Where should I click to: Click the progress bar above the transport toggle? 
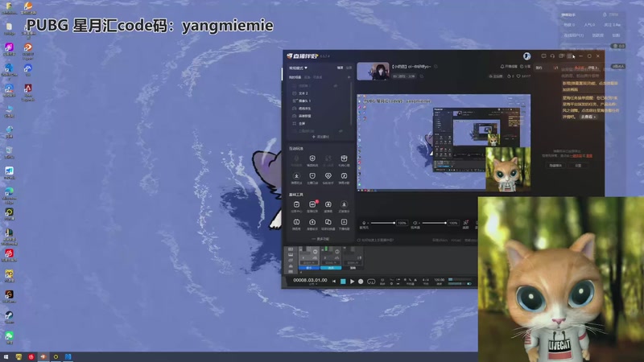click(x=460, y=279)
